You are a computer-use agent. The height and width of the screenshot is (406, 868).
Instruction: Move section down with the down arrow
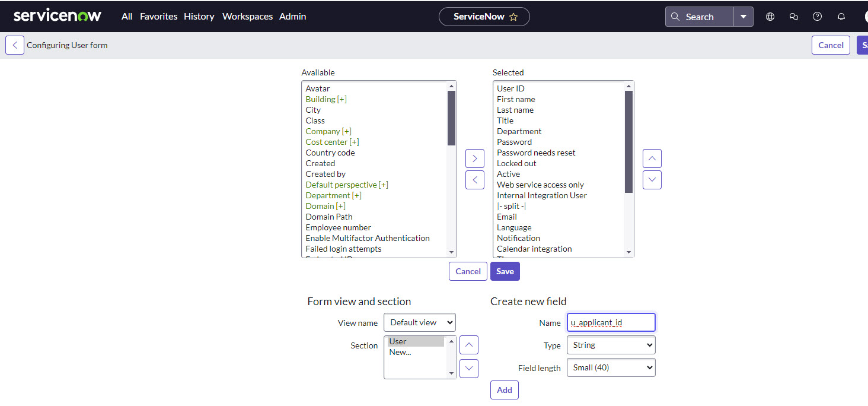pos(469,368)
